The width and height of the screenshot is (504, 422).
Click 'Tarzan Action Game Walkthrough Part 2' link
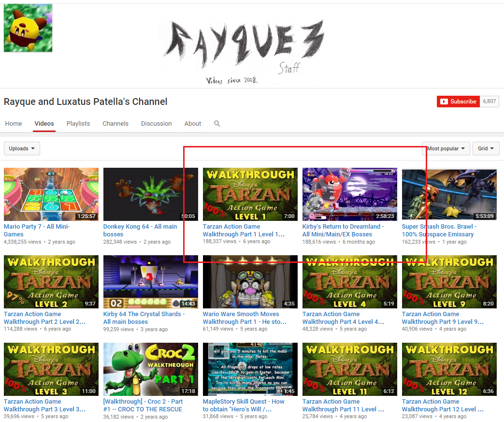(x=44, y=318)
